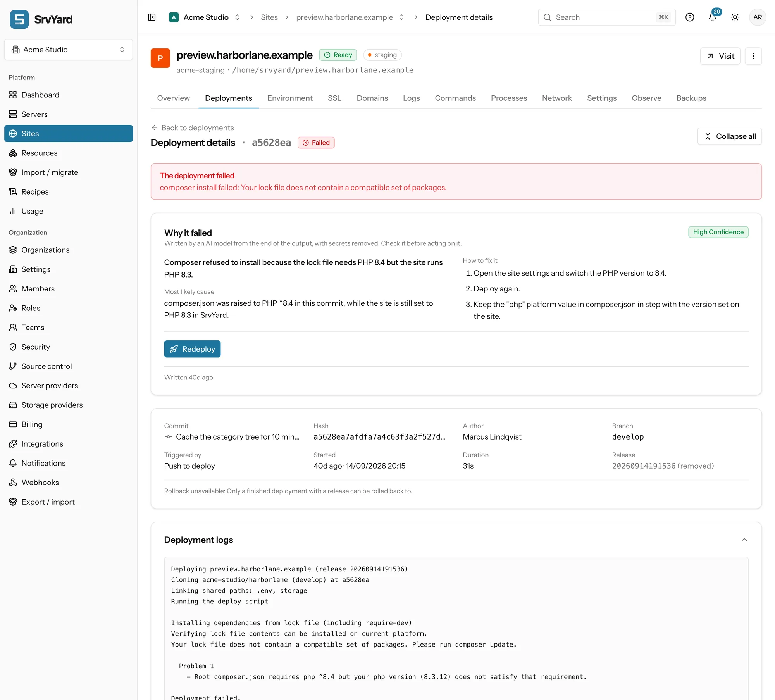Collapse the Deployment logs section chevron

(744, 540)
